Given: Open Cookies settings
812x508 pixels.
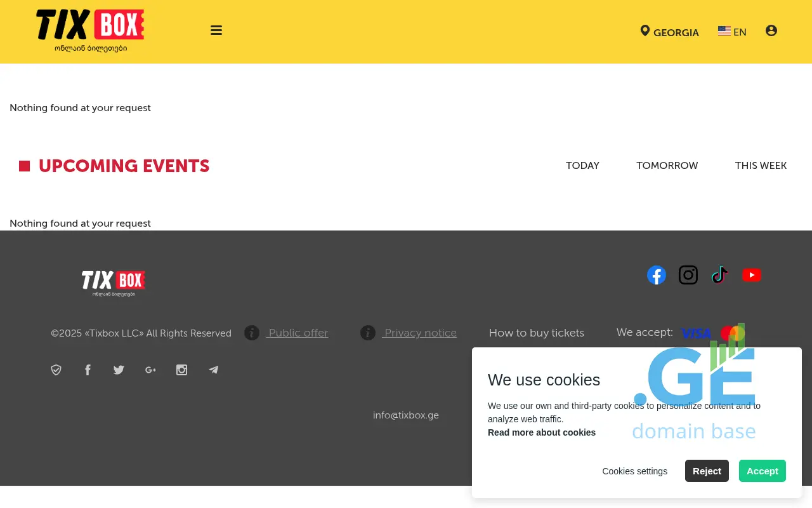Looking at the screenshot, I should (634, 471).
